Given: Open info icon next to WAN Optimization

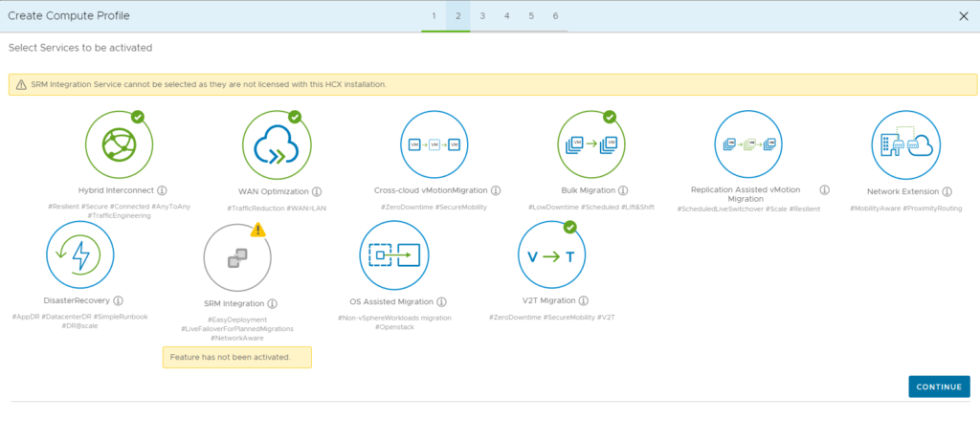Looking at the screenshot, I should [x=316, y=191].
